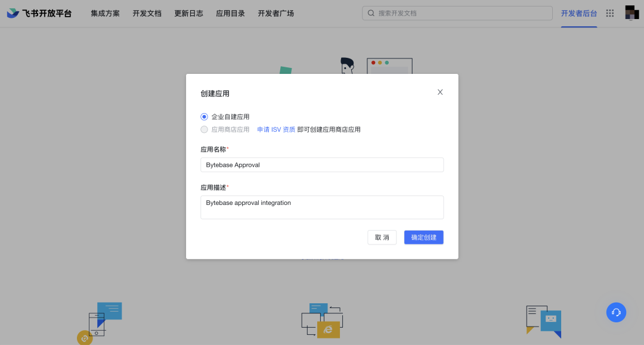Open the nine-dot app grid icon

[610, 13]
